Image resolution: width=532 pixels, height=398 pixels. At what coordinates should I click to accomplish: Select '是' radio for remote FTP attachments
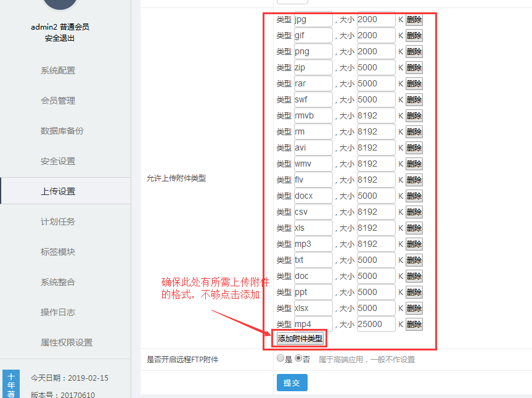[x=281, y=359]
